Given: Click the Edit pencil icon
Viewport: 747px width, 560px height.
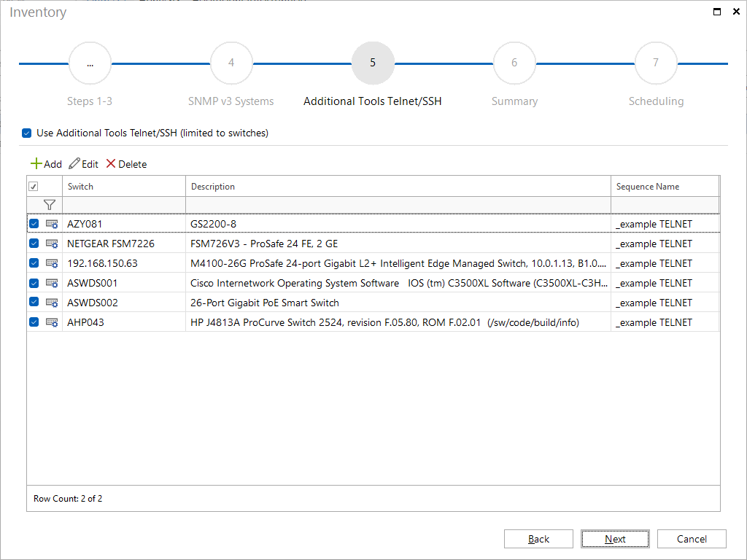Looking at the screenshot, I should click(x=74, y=164).
